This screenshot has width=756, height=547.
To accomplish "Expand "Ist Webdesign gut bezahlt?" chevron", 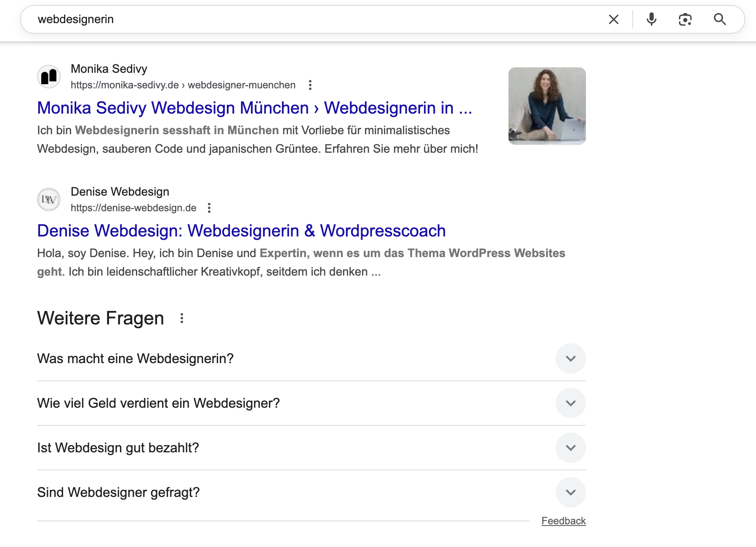I will (x=570, y=448).
